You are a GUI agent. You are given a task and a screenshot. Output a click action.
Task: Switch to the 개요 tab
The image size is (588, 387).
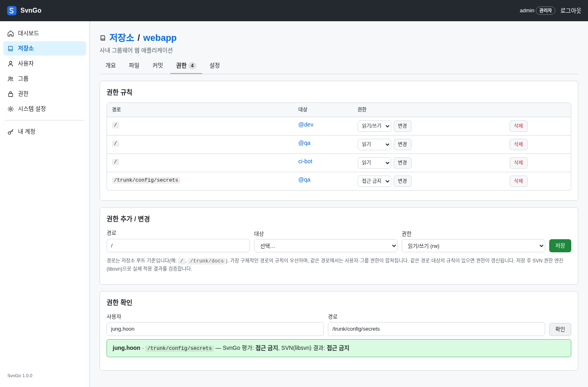tap(111, 65)
